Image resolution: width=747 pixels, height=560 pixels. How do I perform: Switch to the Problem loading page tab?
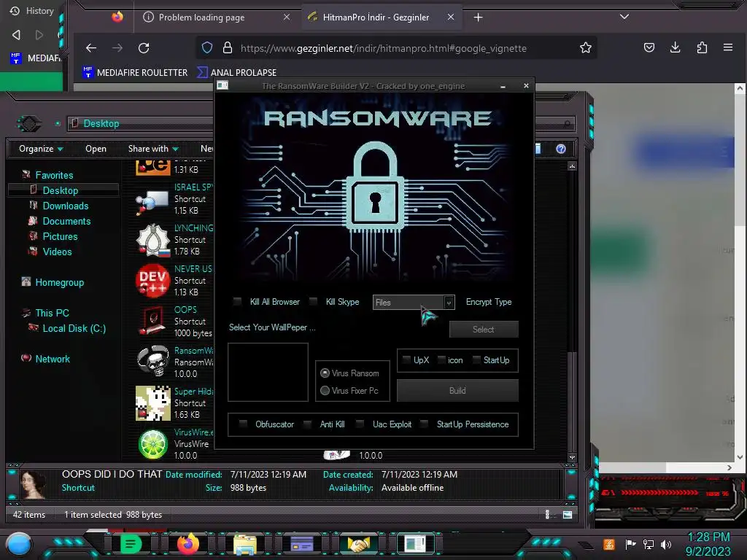tap(217, 17)
